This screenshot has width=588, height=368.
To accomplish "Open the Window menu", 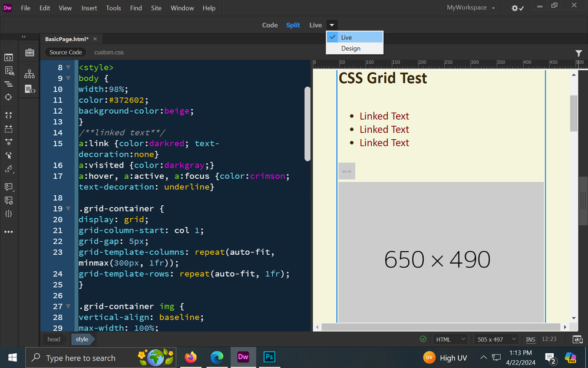I will [182, 8].
